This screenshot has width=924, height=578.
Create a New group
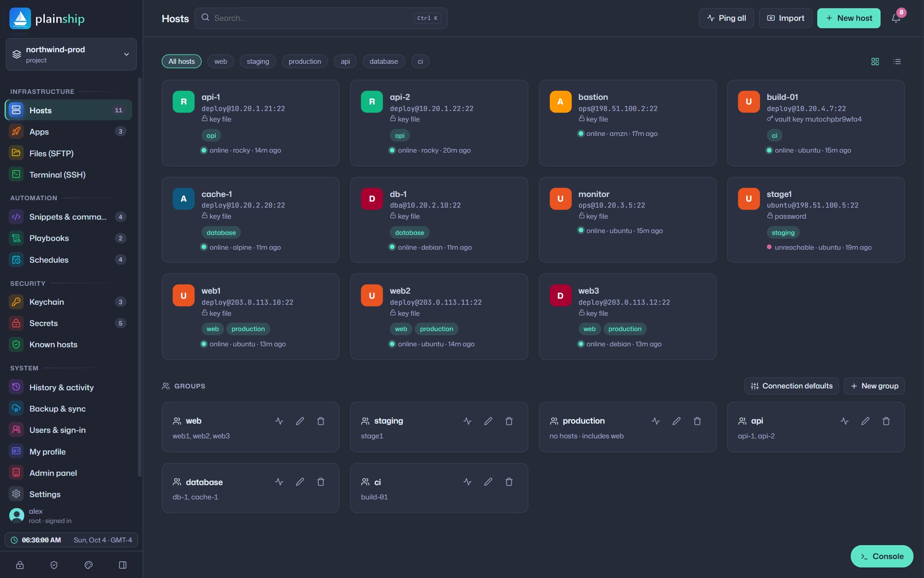874,386
